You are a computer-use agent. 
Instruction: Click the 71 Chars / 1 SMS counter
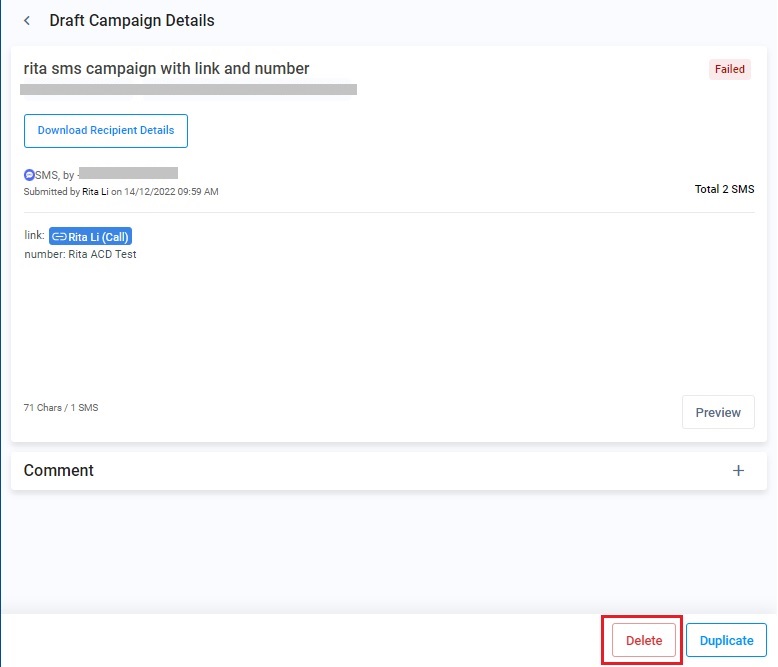tap(61, 408)
